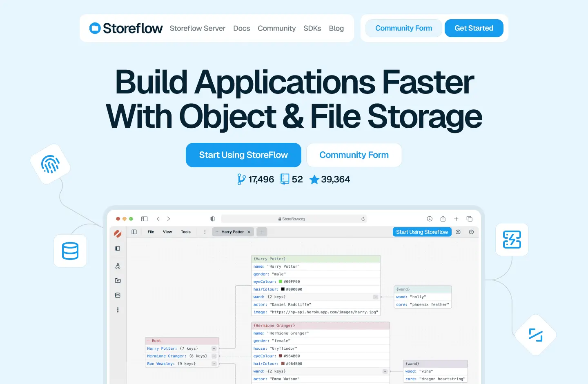The width and height of the screenshot is (588, 384).
Task: Collapse Harry Potter row in Root
Action: click(x=214, y=348)
